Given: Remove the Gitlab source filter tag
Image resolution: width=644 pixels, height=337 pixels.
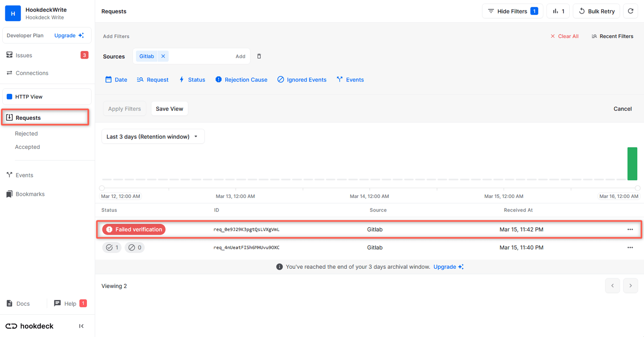Looking at the screenshot, I should tap(163, 56).
